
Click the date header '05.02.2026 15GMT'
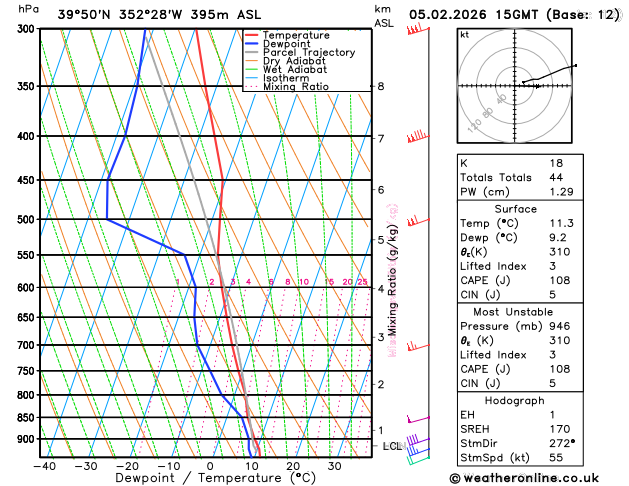[473, 15]
